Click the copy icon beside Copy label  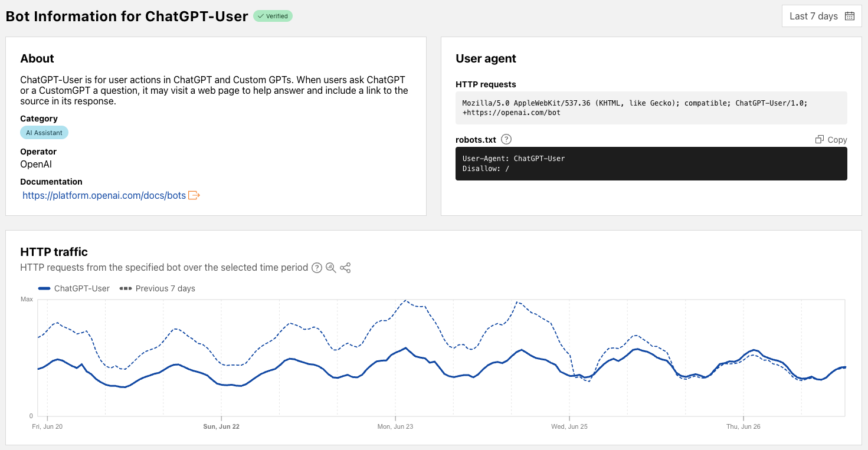[819, 140]
